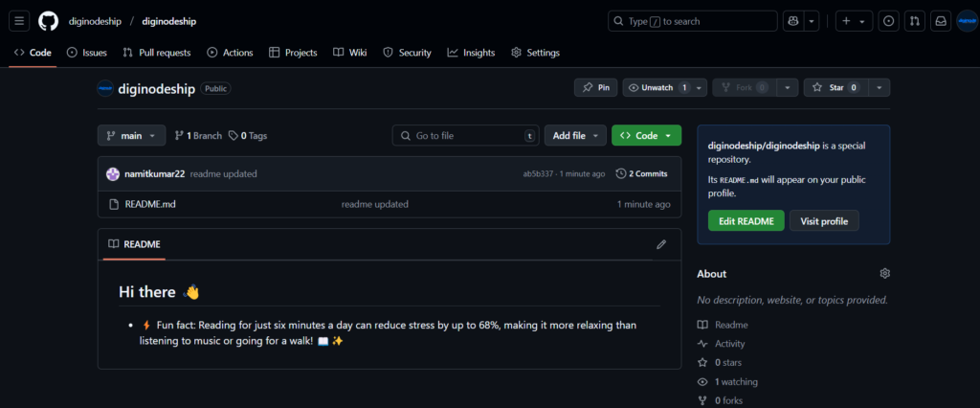The height and width of the screenshot is (408, 980).
Task: Open the Copilot chat icon
Action: click(793, 21)
